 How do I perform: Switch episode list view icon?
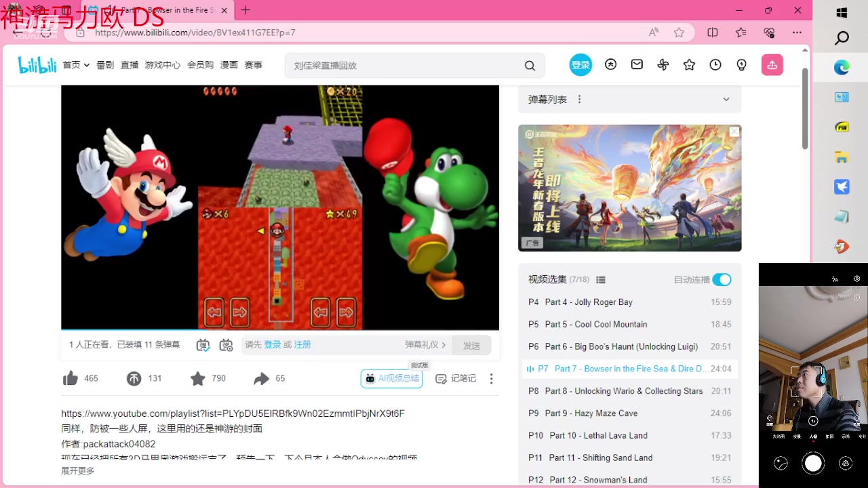tap(600, 280)
